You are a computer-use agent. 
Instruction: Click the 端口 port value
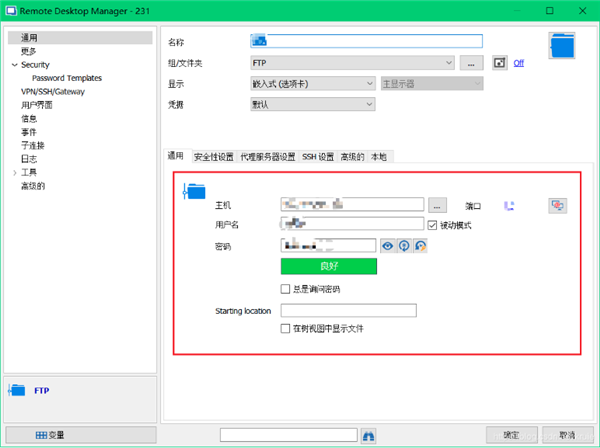coord(509,206)
